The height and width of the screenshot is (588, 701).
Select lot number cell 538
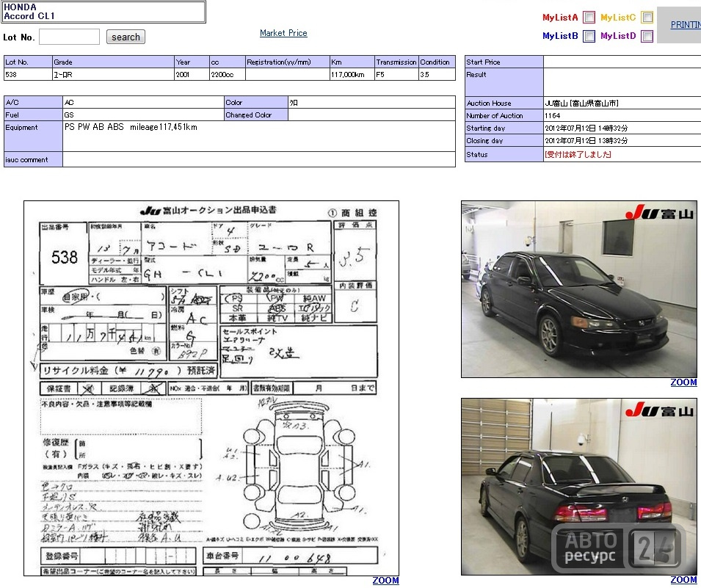pos(28,74)
